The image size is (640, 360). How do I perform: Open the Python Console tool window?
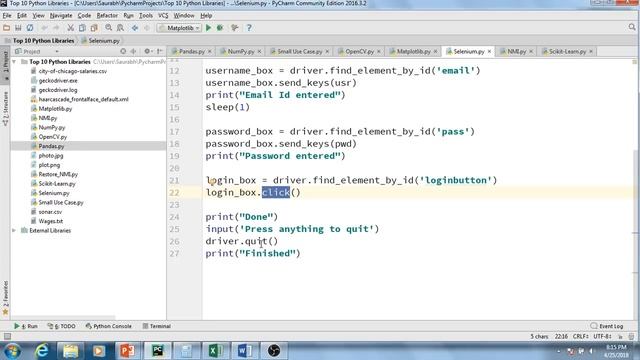point(109,326)
